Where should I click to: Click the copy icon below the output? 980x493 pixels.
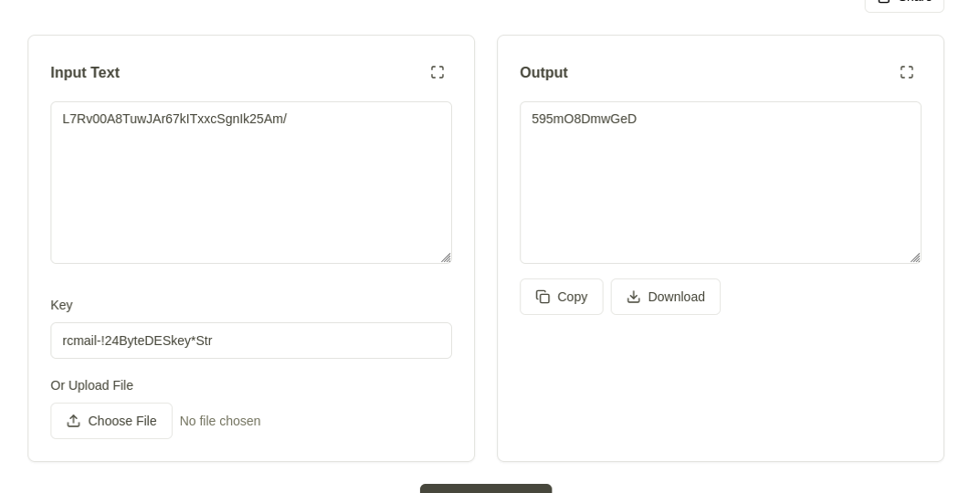(x=543, y=297)
